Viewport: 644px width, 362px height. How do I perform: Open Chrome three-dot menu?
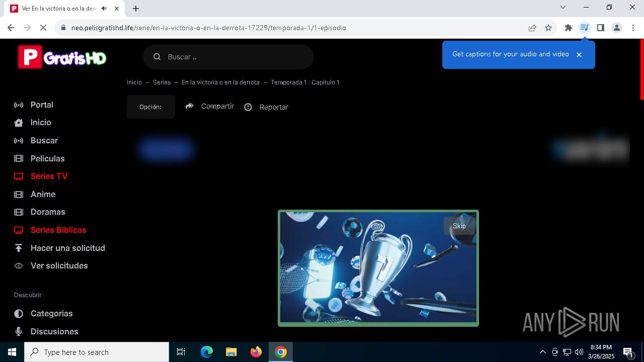pos(633,28)
